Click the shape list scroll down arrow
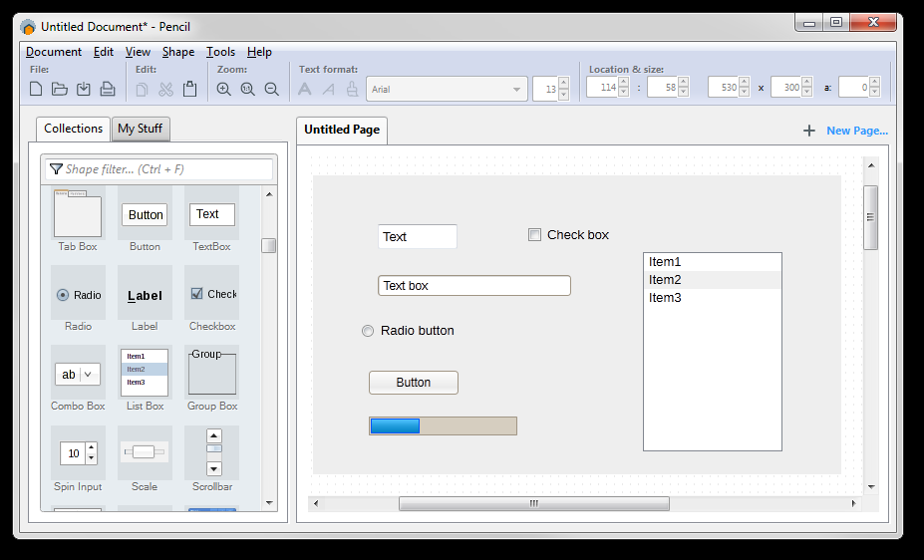 coord(269,503)
